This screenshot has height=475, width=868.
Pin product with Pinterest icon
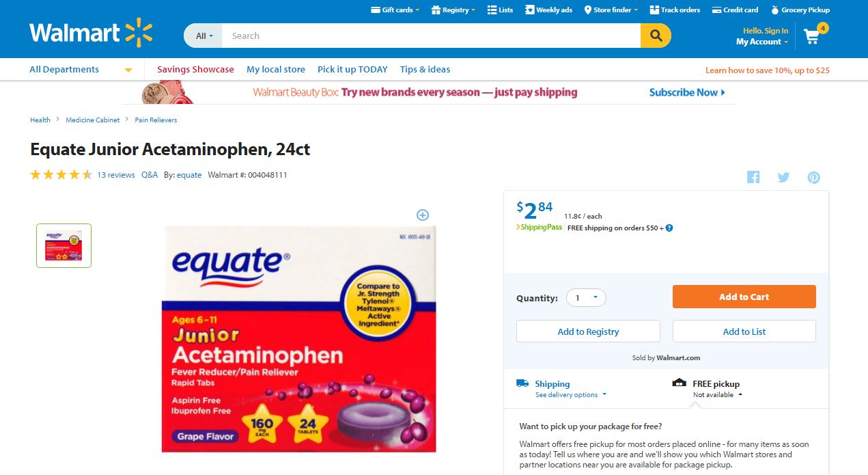coord(813,177)
